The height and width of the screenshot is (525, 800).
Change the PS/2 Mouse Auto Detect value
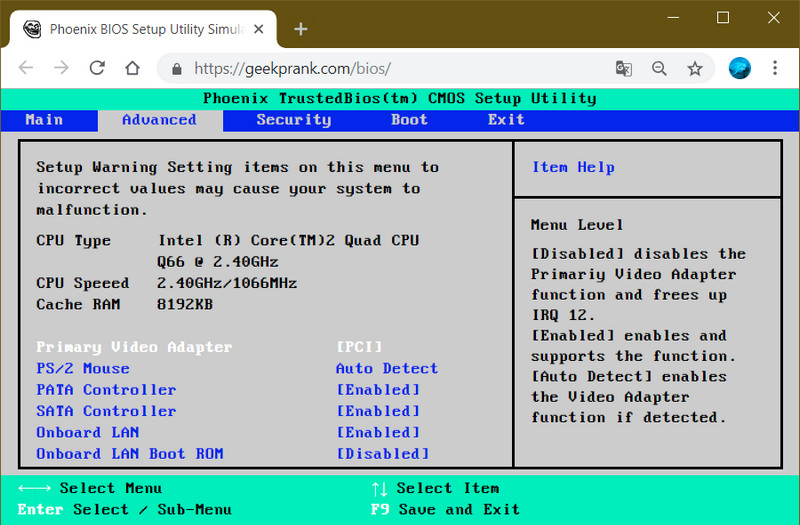pos(387,368)
